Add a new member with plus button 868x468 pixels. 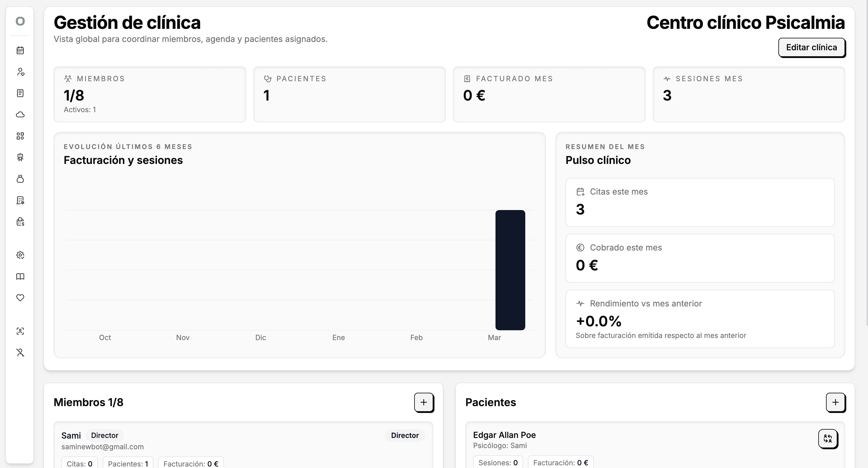(423, 402)
